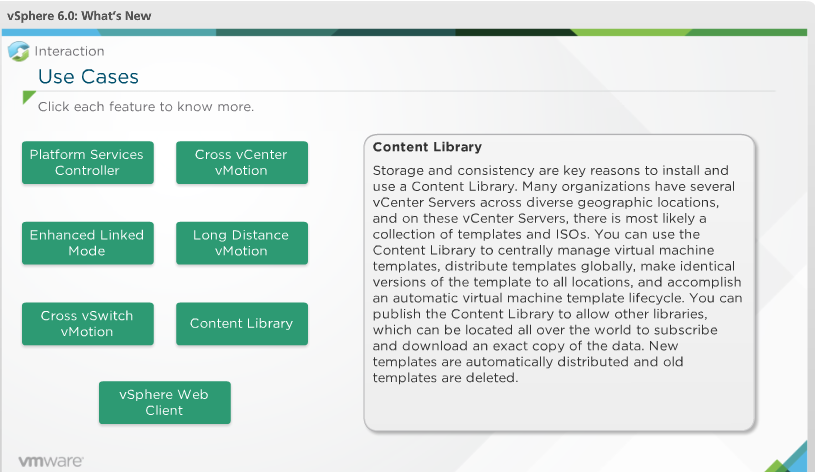Select the Cross vCenter vMotion button
The image size is (815, 472).
[242, 163]
